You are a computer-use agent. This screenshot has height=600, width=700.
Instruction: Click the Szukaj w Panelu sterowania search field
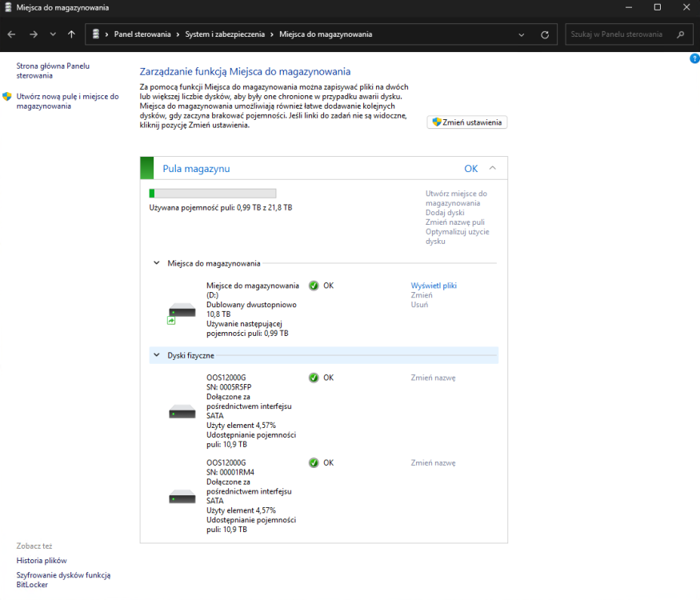[624, 34]
